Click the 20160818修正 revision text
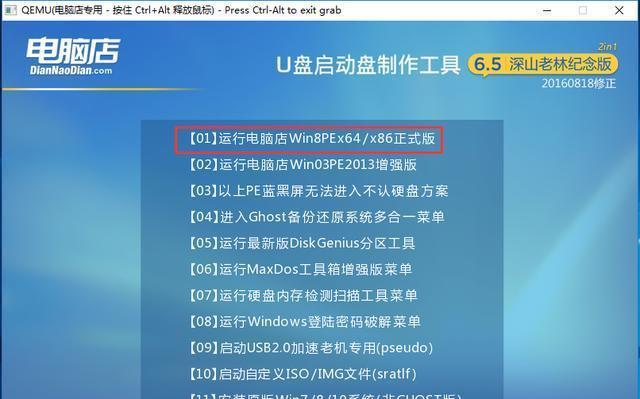The image size is (640, 399). pyautogui.click(x=579, y=84)
